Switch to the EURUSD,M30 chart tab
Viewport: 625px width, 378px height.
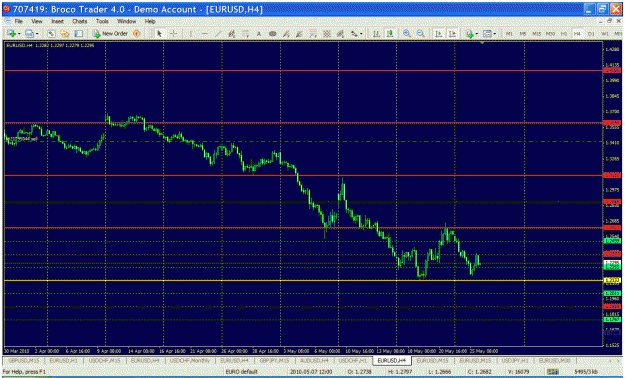(x=554, y=360)
